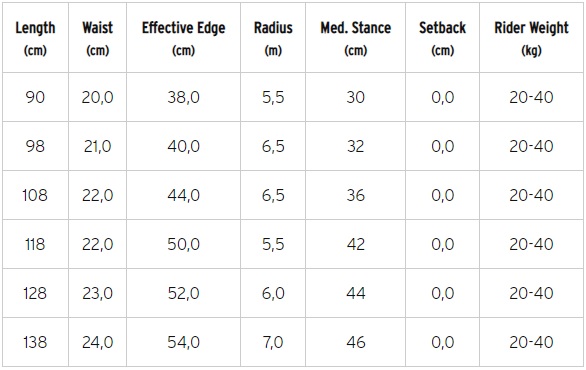Click the 138 length cell

coord(35,342)
